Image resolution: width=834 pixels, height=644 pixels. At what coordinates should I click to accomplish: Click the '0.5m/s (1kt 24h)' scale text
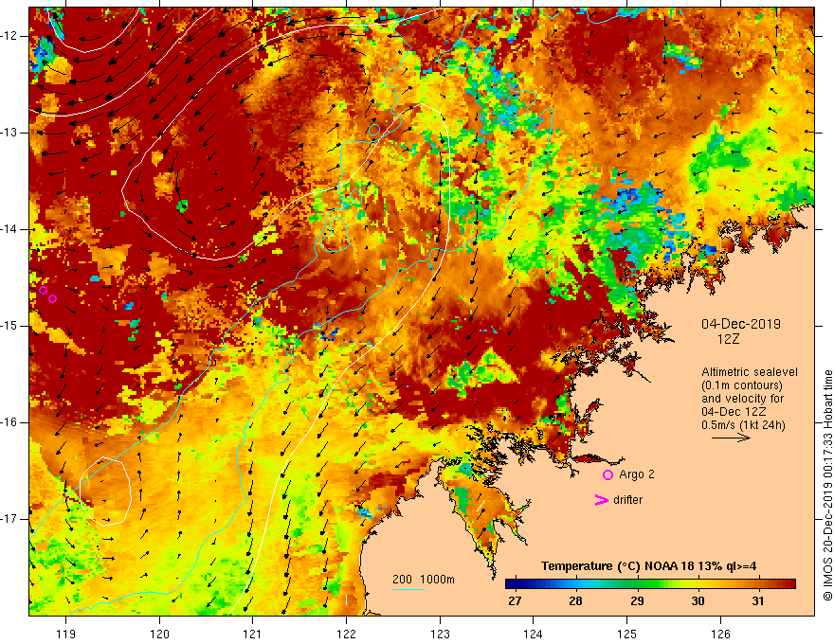[743, 424]
